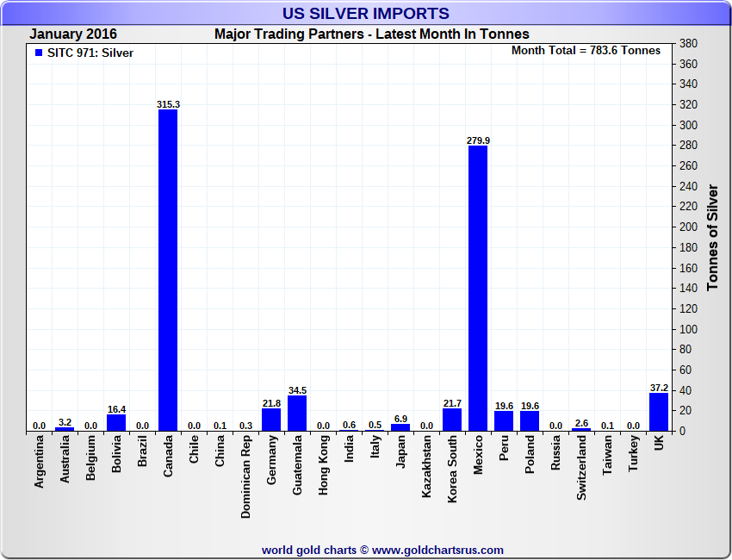Click the 'Bolivia' axis label
The height and width of the screenshot is (560, 732).
(x=116, y=453)
